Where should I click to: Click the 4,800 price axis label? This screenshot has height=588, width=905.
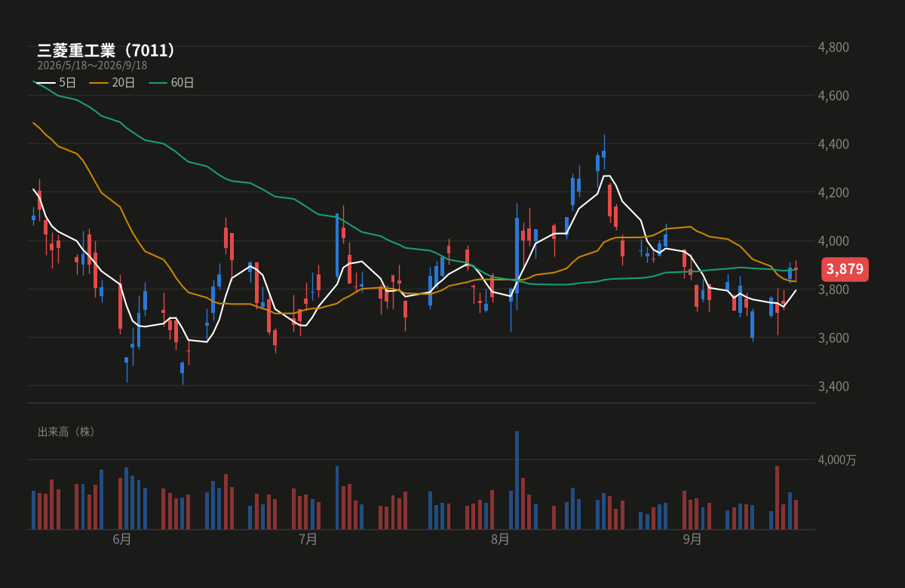pyautogui.click(x=833, y=47)
